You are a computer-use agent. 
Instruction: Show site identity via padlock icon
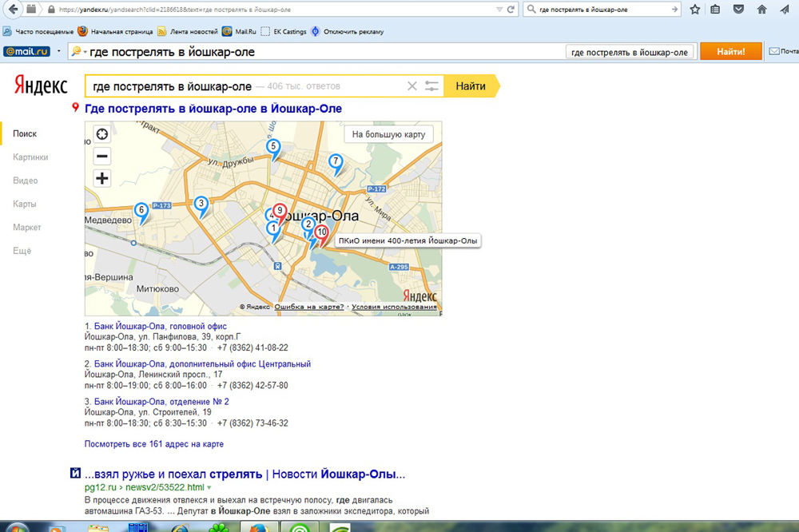51,9
